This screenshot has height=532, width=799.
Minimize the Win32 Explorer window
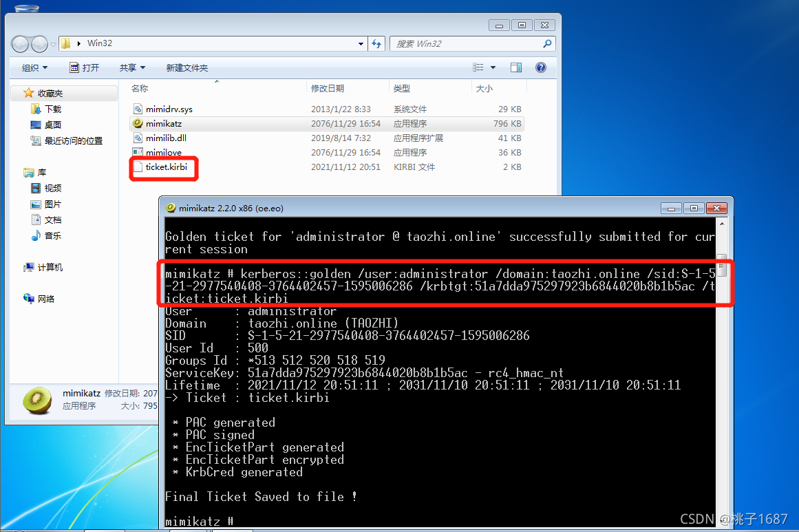499,25
